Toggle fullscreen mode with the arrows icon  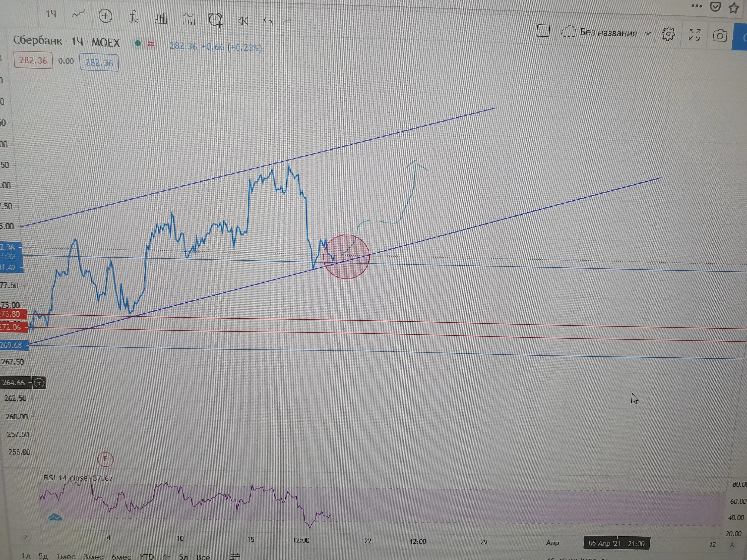click(x=694, y=34)
